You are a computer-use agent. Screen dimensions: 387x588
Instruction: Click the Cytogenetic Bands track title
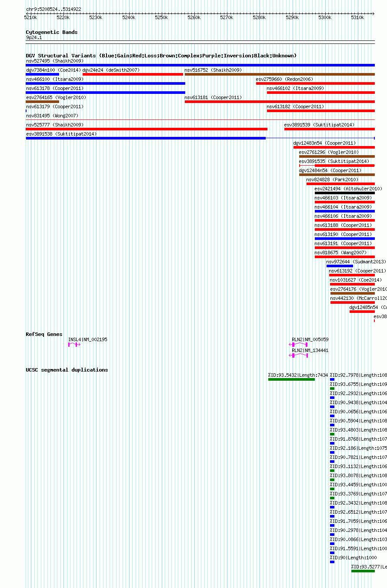tap(52, 32)
